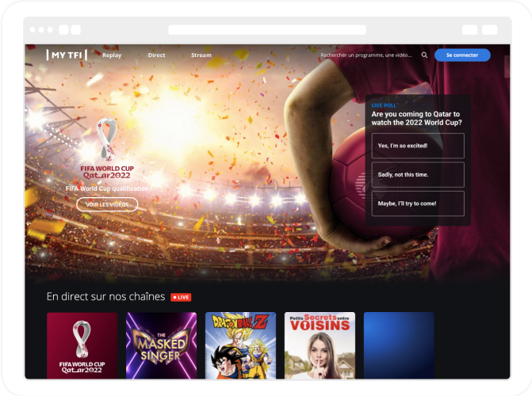Viewport: 532px width, 396px height.
Task: Click the poll question about Qatar
Action: [x=416, y=118]
